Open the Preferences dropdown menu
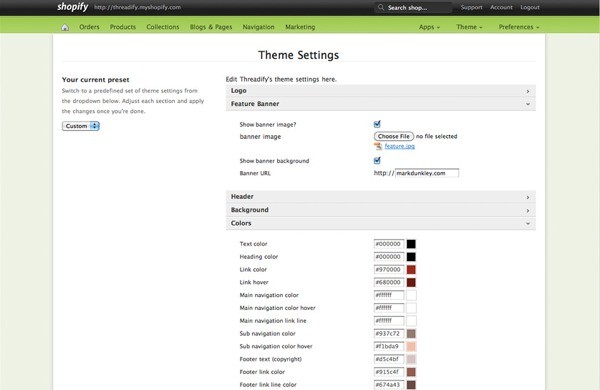The height and width of the screenshot is (390, 600). (519, 27)
